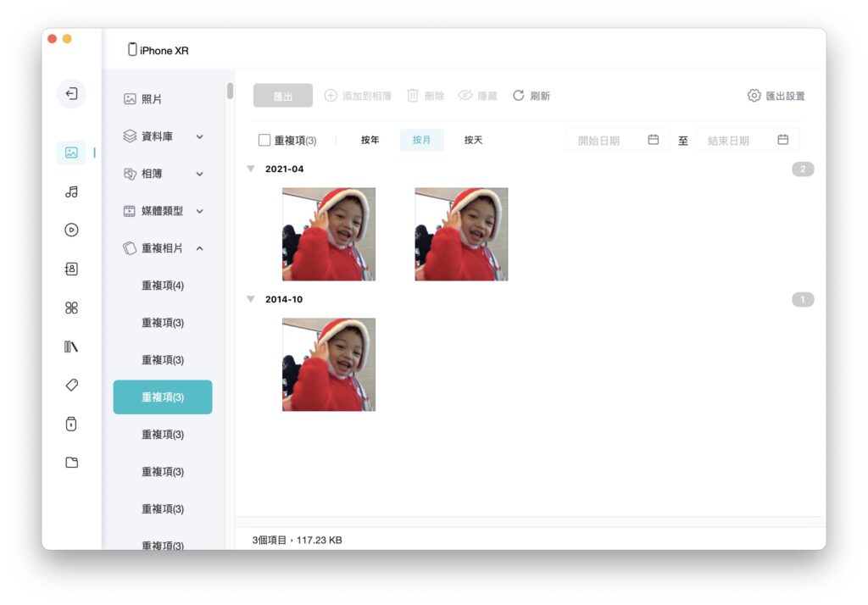Viewport: 868px width, 605px height.
Task: Collapse the 重複相片 chevron
Action: point(200,248)
